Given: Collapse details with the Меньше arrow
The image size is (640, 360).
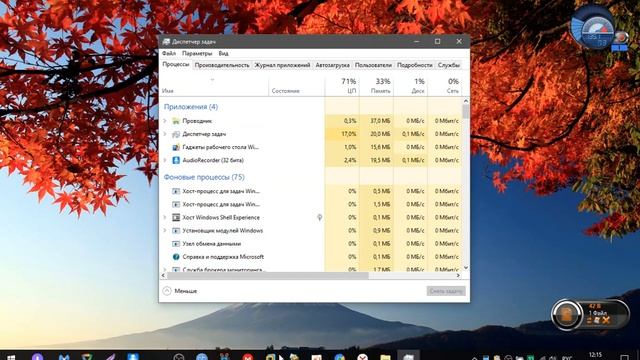Looking at the screenshot, I should (167, 291).
